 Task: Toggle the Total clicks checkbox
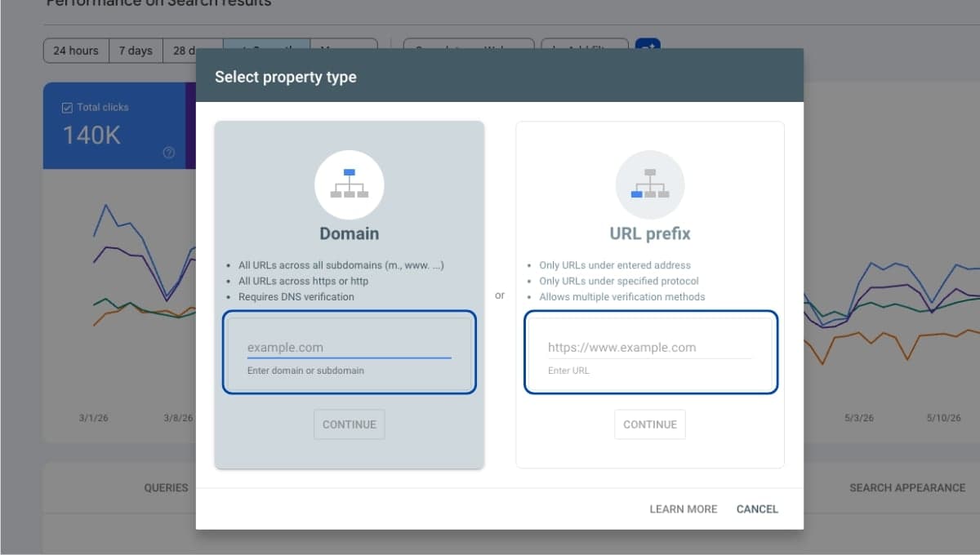67,107
